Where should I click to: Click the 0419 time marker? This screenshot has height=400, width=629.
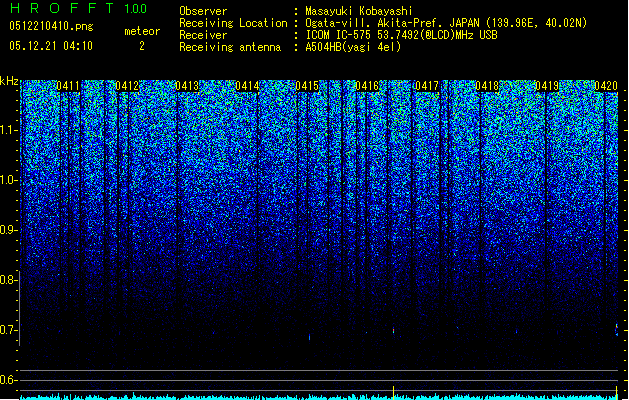[x=547, y=86]
